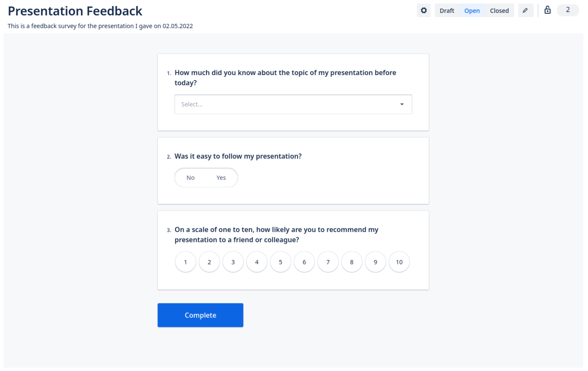Choose rating 3 for recommendation

click(233, 262)
